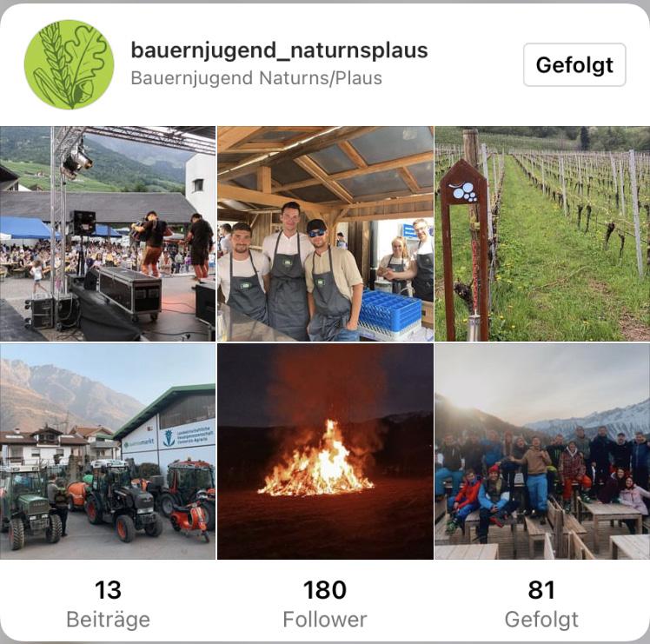
Task: Open the 180 Follower list
Action: 325,604
